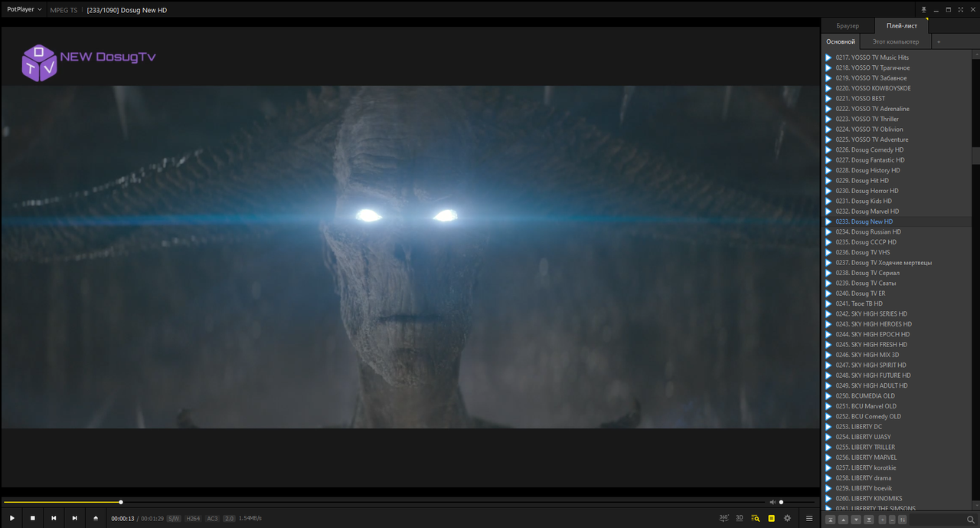This screenshot has width=980, height=528.
Task: Select playlist item 0243. SKY HIGH HEROES HD
Action: 897,324
